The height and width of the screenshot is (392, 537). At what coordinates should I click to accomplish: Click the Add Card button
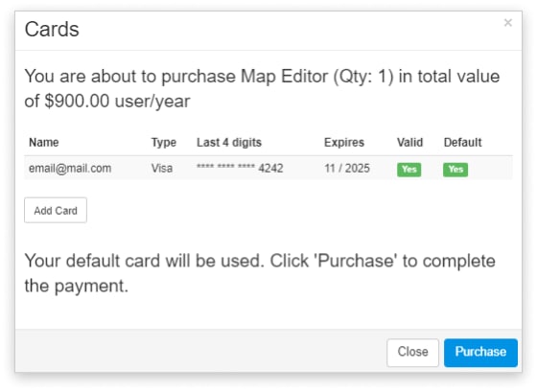(56, 210)
